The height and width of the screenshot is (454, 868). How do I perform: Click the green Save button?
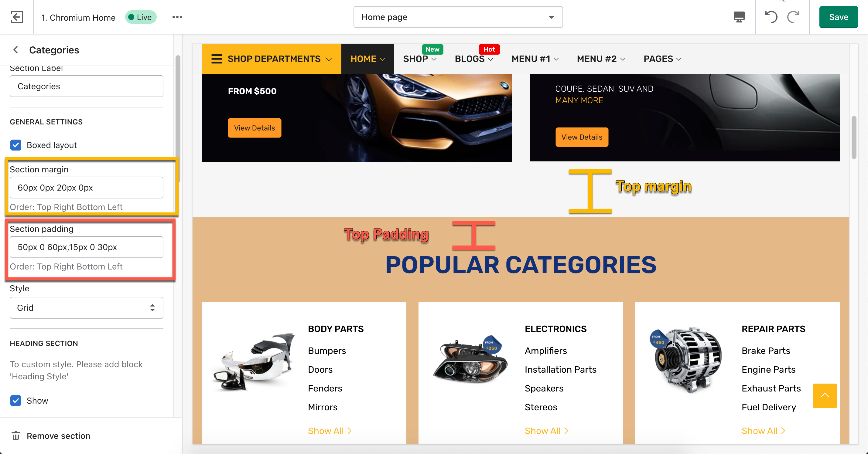[838, 17]
